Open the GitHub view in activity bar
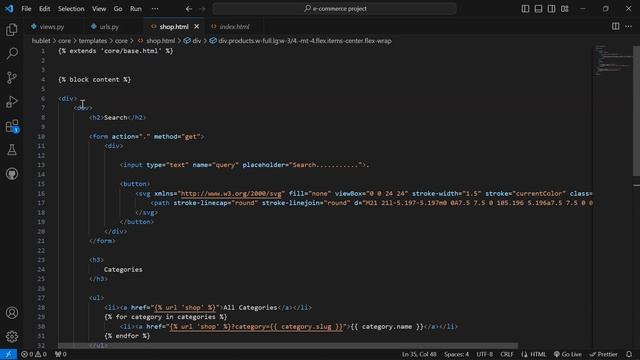640x360 pixels. coord(12,174)
